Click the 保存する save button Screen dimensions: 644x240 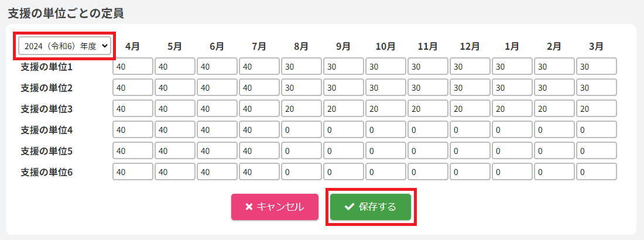pyautogui.click(x=370, y=207)
